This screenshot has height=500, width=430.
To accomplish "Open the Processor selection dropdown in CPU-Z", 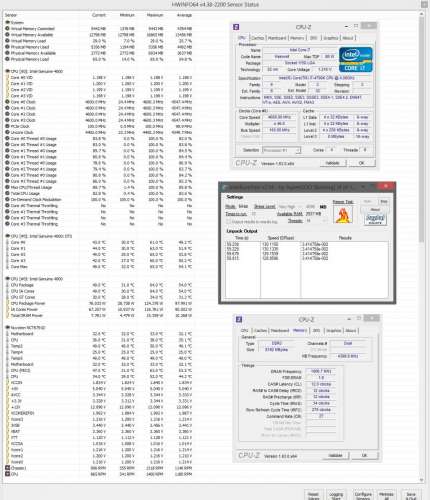I will coord(282,150).
